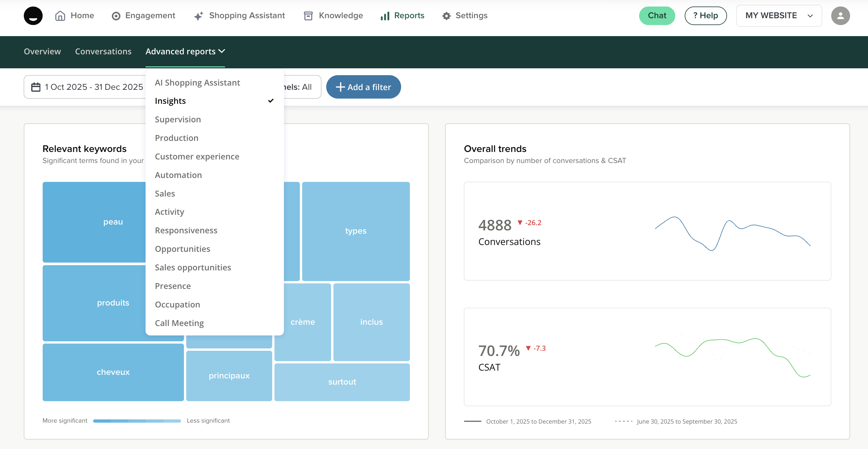868x449 pixels.
Task: Click the Settings gear icon
Action: pyautogui.click(x=446, y=16)
